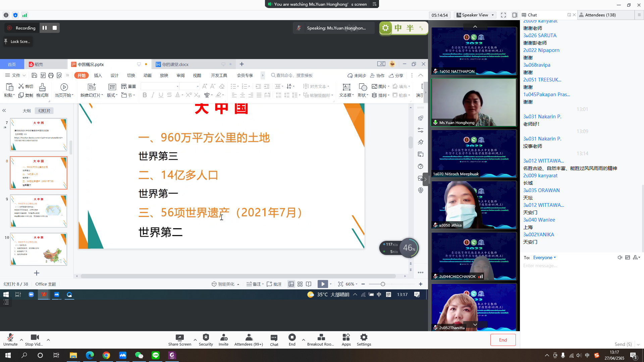Toggle Bold formatting in WPS
Viewport: 644px width, 362px height.
pyautogui.click(x=145, y=95)
